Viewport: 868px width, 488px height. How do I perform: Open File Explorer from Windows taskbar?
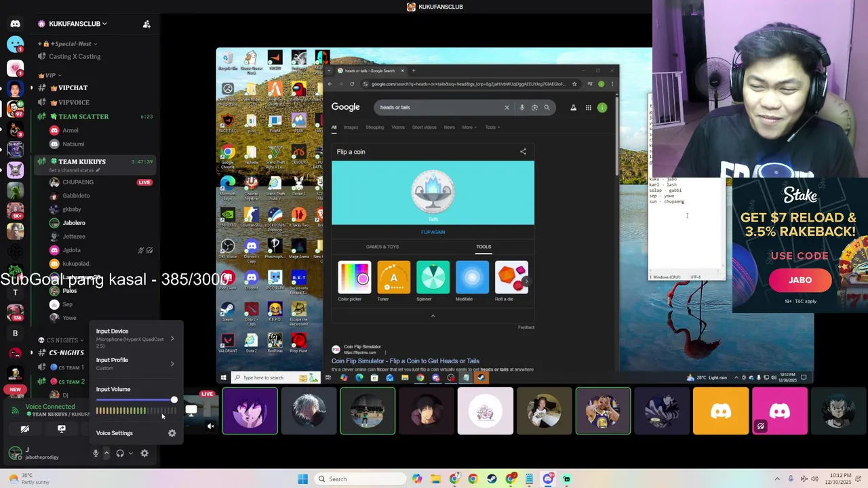(435, 479)
